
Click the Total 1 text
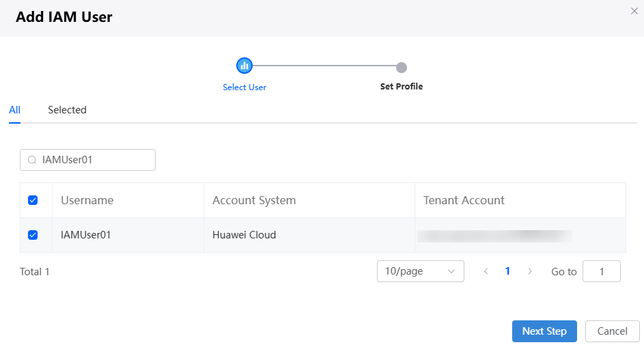point(35,271)
